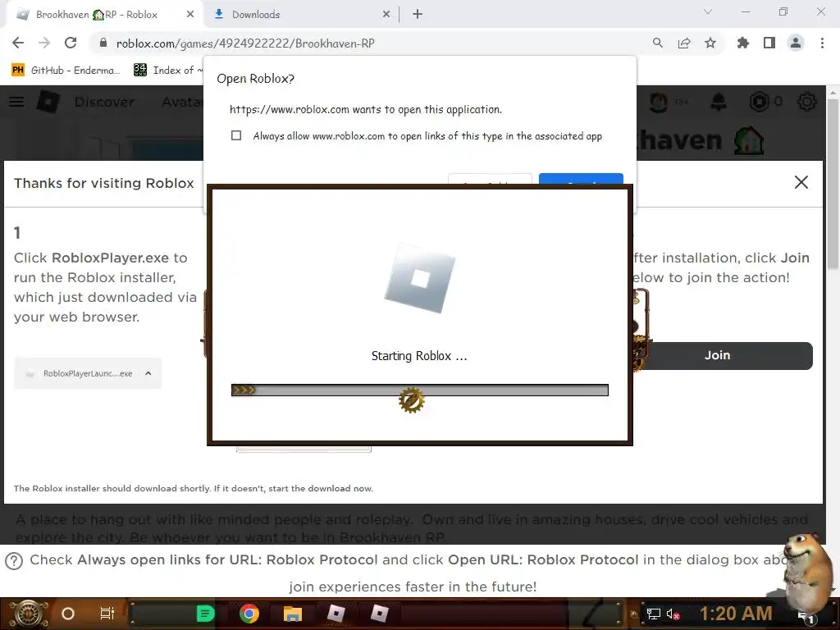The width and height of the screenshot is (840, 630).
Task: Go back to the previous browser page
Action: (18, 43)
